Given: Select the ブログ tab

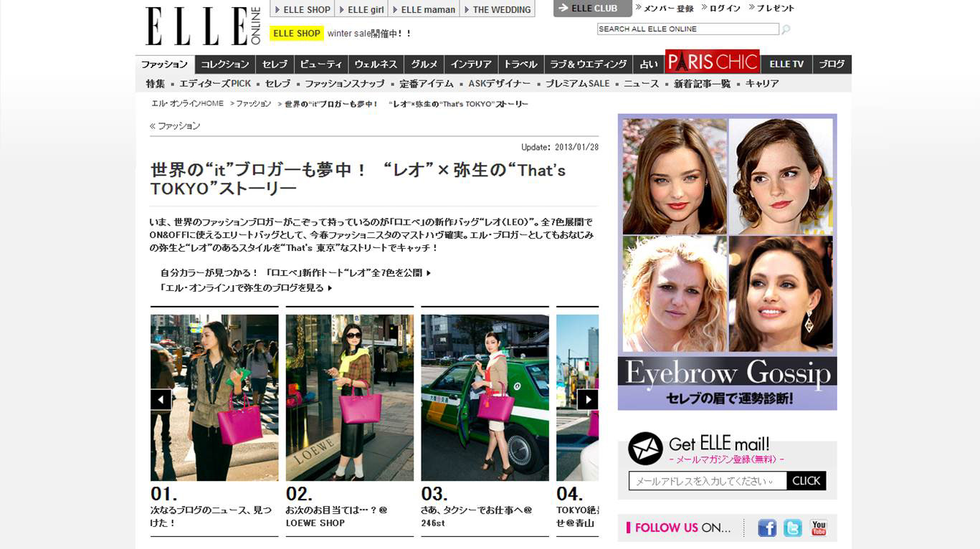Looking at the screenshot, I should click(x=832, y=65).
